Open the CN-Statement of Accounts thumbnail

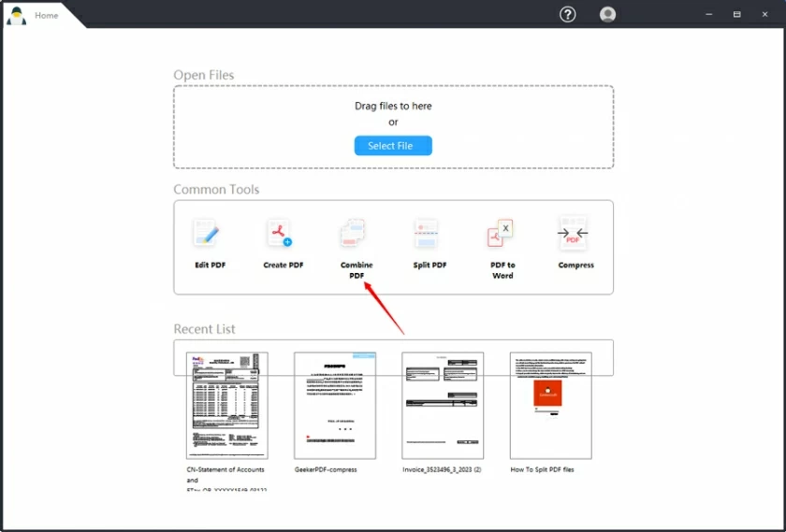(x=227, y=405)
